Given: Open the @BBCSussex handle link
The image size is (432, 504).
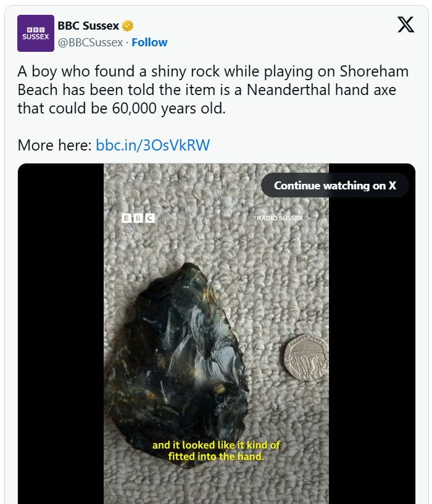Looking at the screenshot, I should click(x=90, y=43).
